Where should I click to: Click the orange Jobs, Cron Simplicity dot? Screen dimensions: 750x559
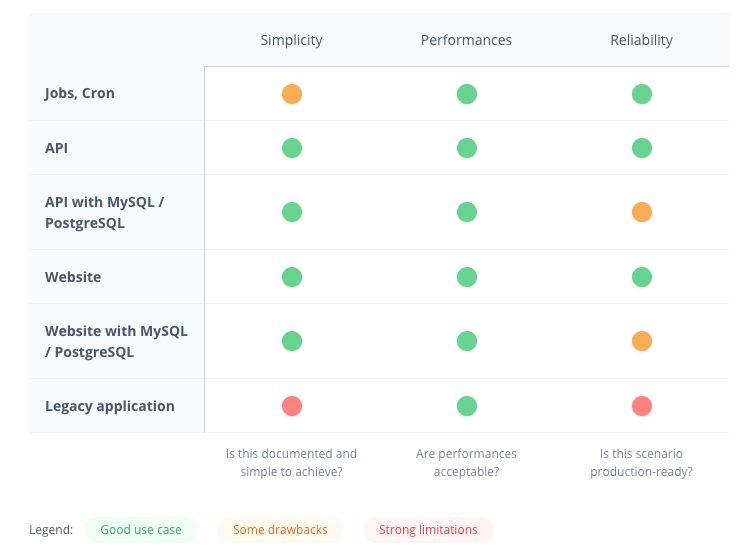tap(292, 94)
